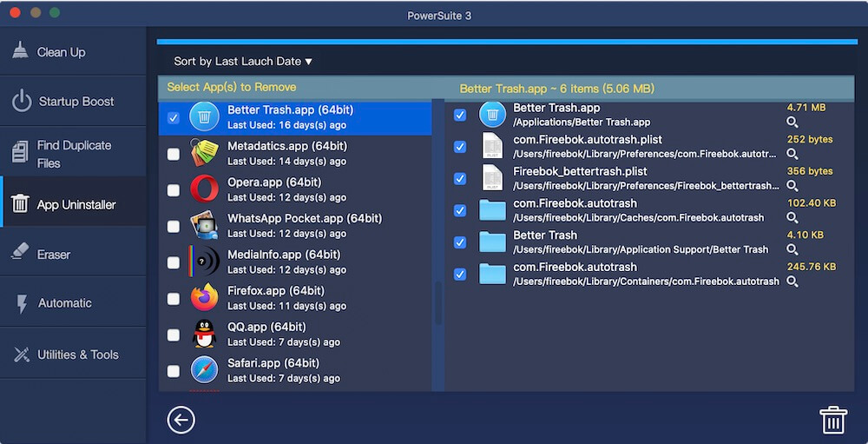868x444 pixels.
Task: Click the app list vertical scrollbar
Action: [x=438, y=302]
